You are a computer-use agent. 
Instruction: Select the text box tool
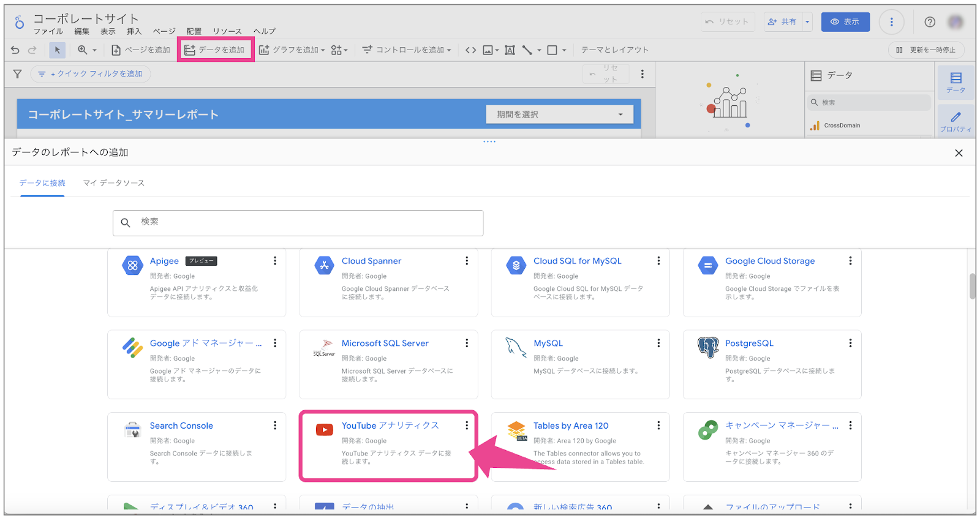(510, 50)
